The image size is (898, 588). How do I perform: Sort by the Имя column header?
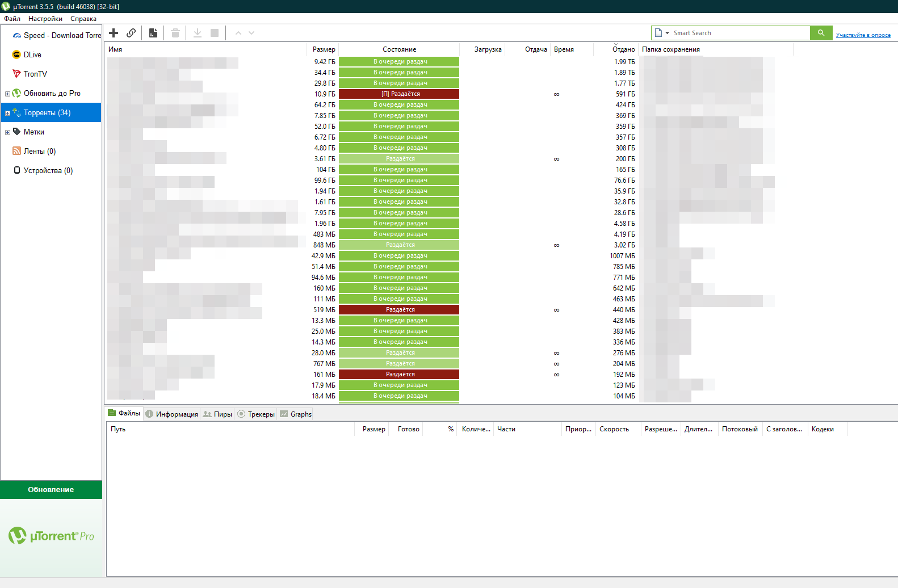pyautogui.click(x=206, y=49)
